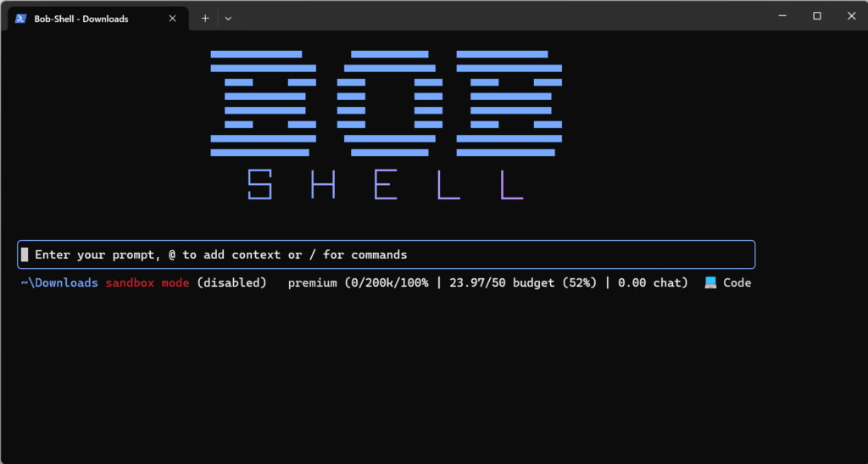Click the BOB ASCII art logo
The image size is (868, 464).
(386, 103)
